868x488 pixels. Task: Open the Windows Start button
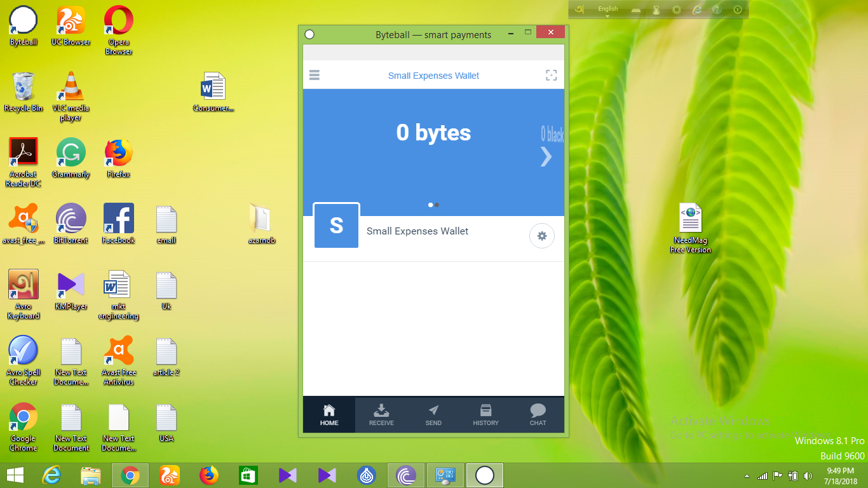(15, 475)
